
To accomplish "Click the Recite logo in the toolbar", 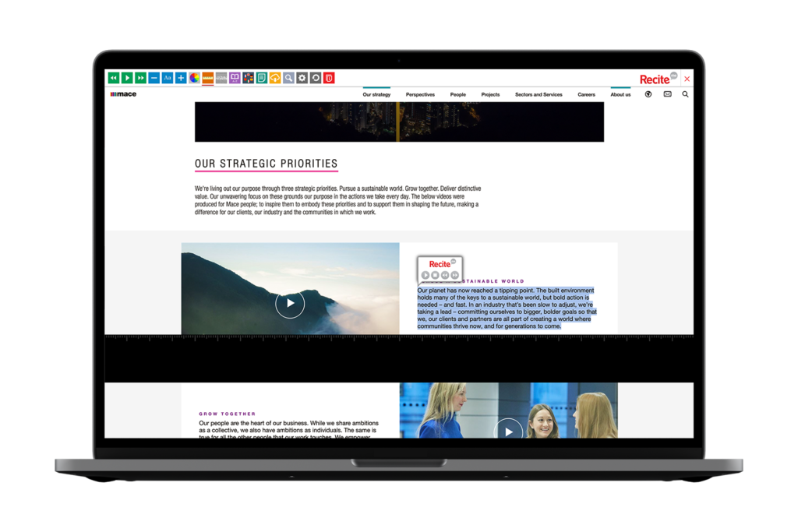I will [x=658, y=79].
